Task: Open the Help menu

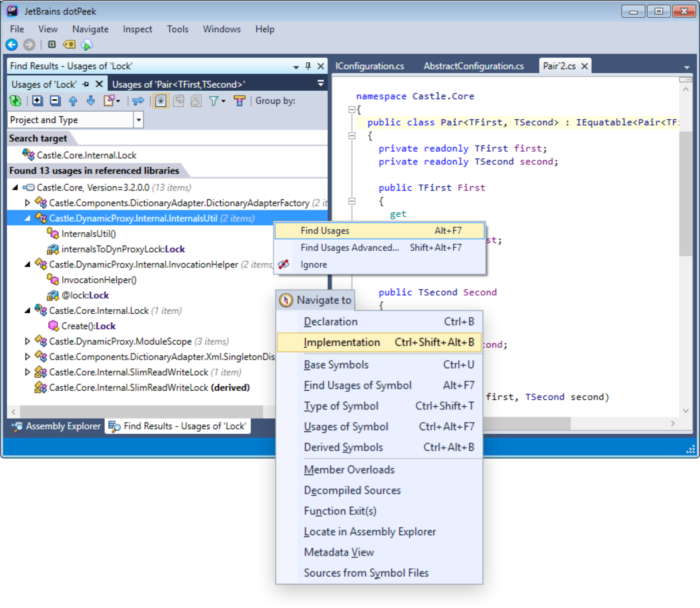Action: tap(265, 29)
